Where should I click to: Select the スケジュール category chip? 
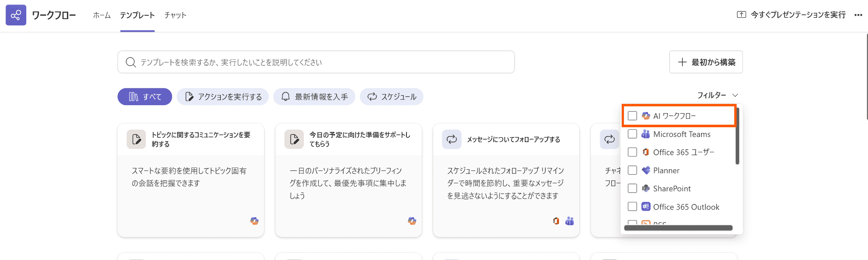click(391, 97)
